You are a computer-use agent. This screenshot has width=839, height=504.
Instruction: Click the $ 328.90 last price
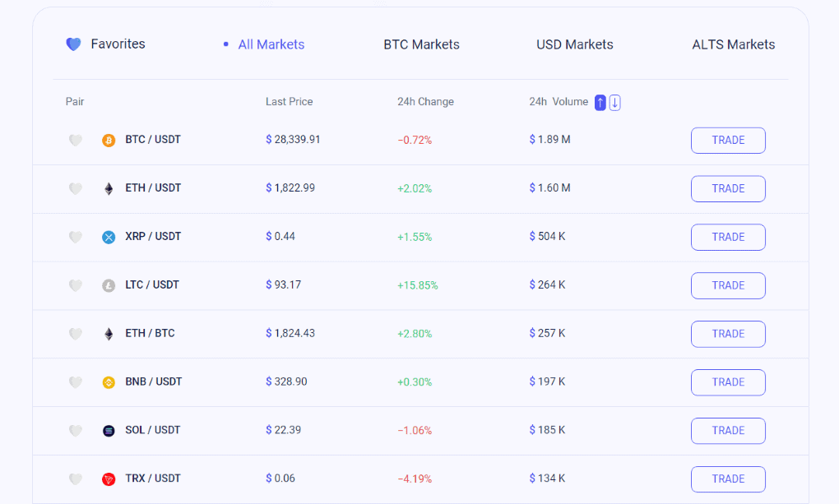point(286,381)
